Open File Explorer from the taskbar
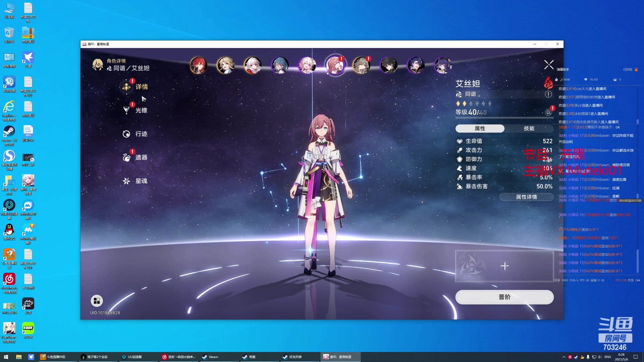This screenshot has width=644, height=362. (19, 357)
